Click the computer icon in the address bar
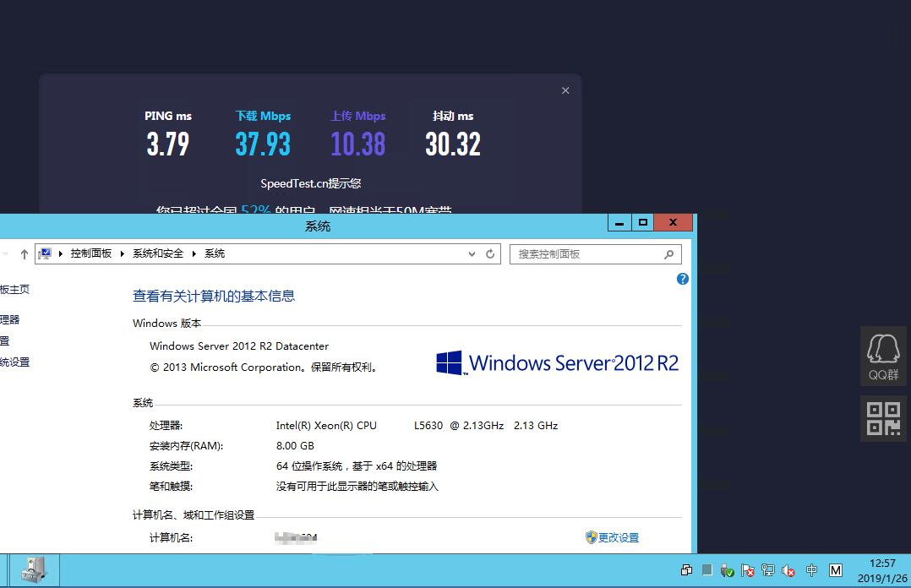Image resolution: width=911 pixels, height=588 pixels. [45, 253]
